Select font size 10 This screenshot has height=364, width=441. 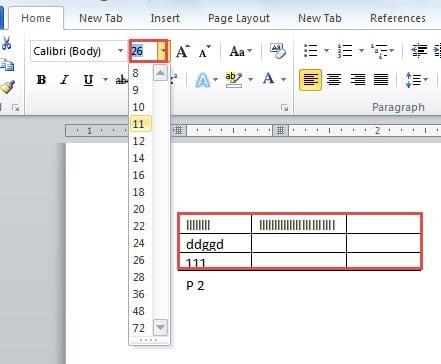tap(141, 107)
